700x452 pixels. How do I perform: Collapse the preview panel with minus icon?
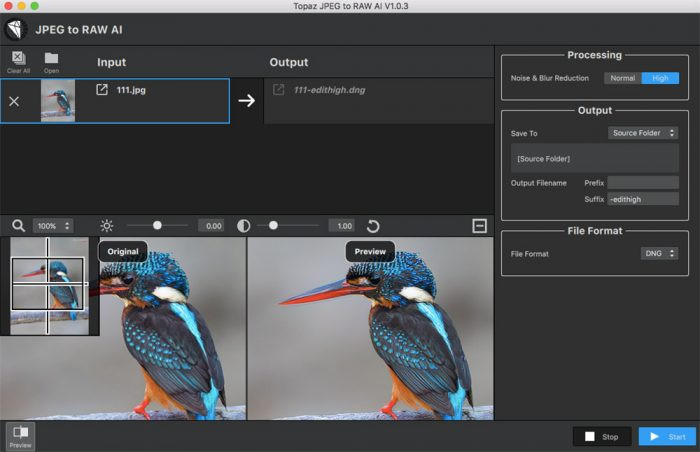tap(479, 226)
